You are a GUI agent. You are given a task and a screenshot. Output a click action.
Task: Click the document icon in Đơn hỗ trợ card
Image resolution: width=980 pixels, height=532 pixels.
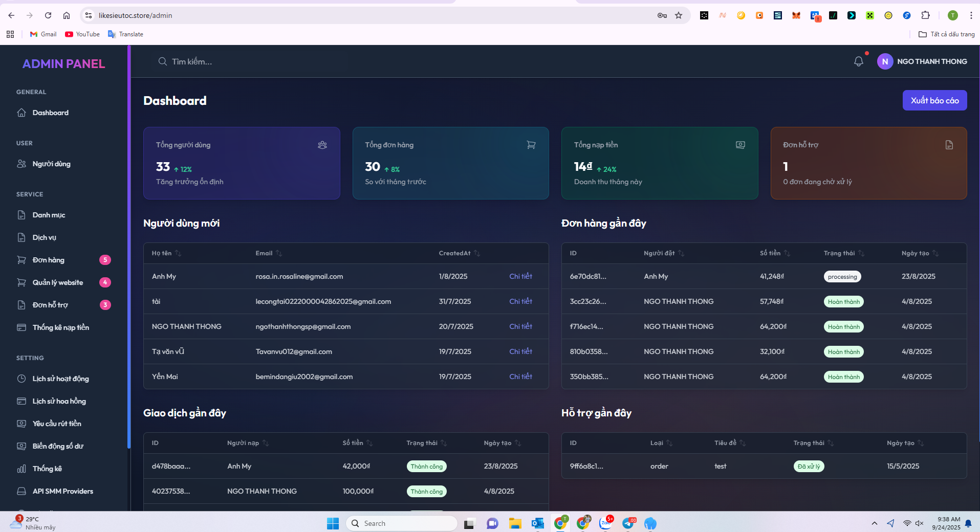coord(949,145)
